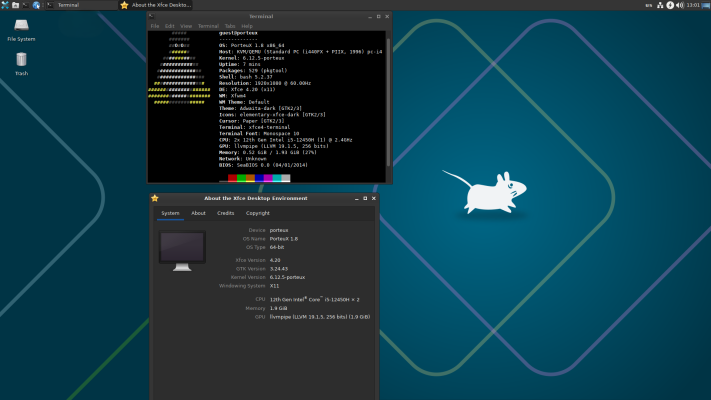This screenshot has width=711, height=400.
Task: Open the Terminal menu in the menubar
Action: pyautogui.click(x=208, y=26)
